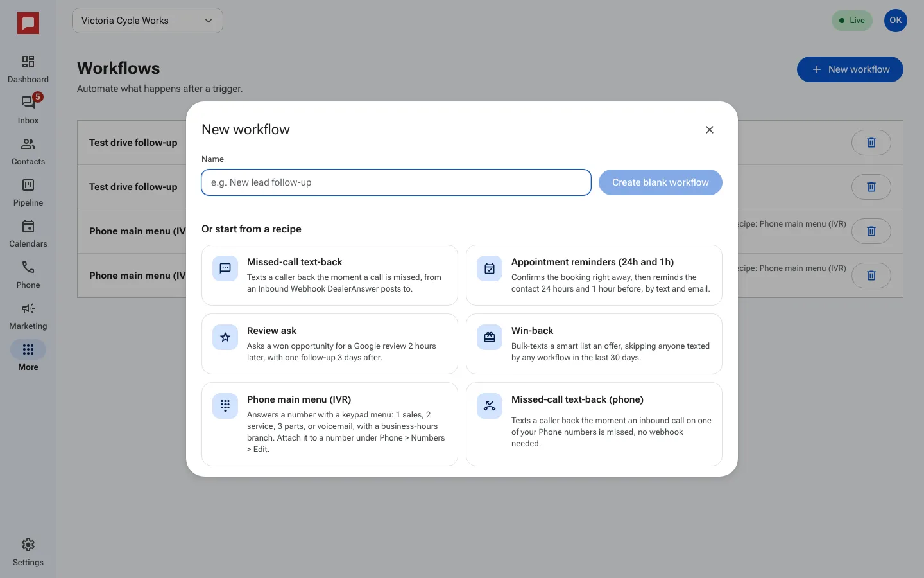Open the OK user avatar menu
This screenshot has height=578, width=924.
click(x=896, y=21)
